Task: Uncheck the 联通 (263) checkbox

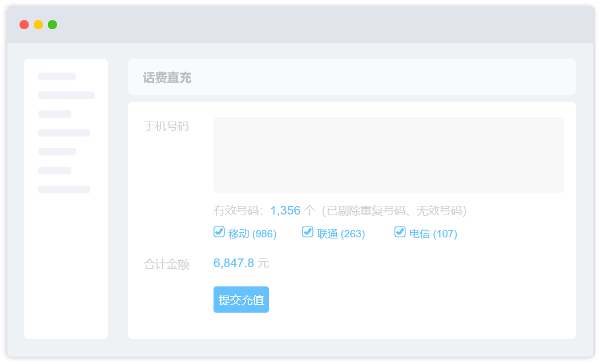Action: 308,232
